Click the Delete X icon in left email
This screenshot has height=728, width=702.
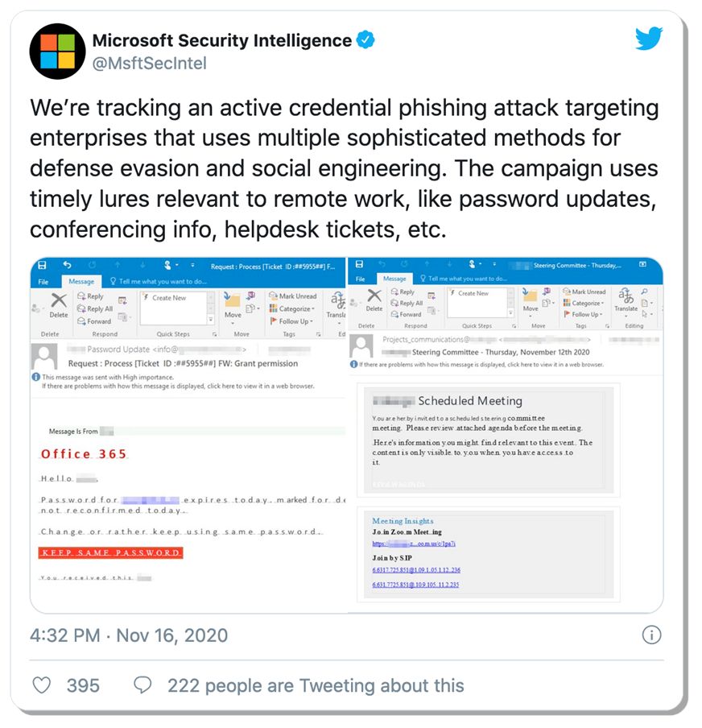[x=59, y=300]
